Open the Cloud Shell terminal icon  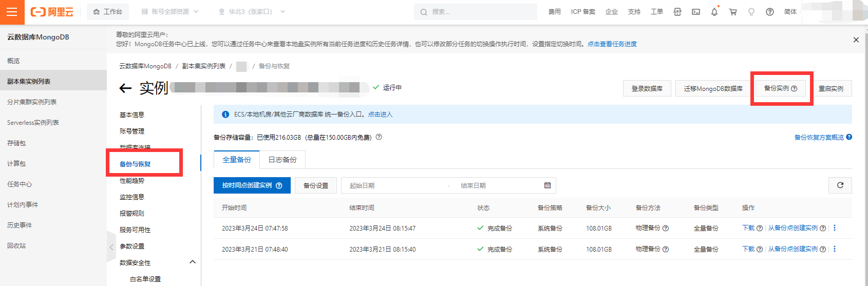point(696,12)
